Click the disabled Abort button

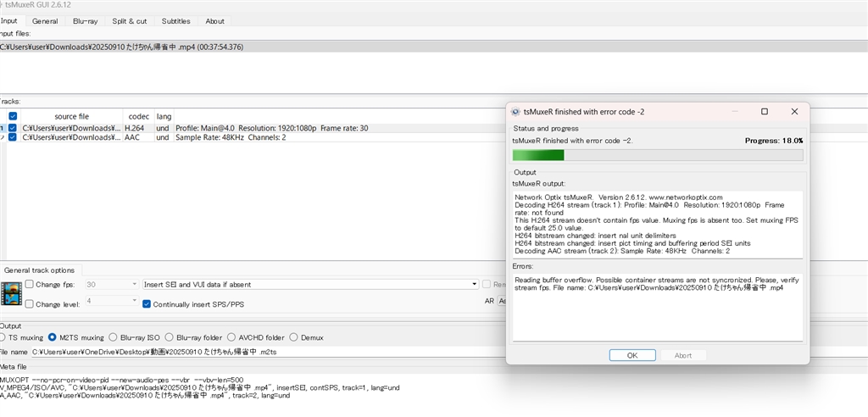(682, 355)
